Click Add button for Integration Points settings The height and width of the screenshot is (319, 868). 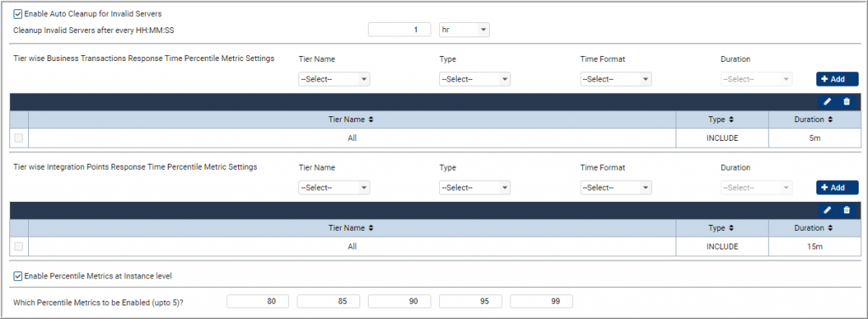(x=837, y=187)
